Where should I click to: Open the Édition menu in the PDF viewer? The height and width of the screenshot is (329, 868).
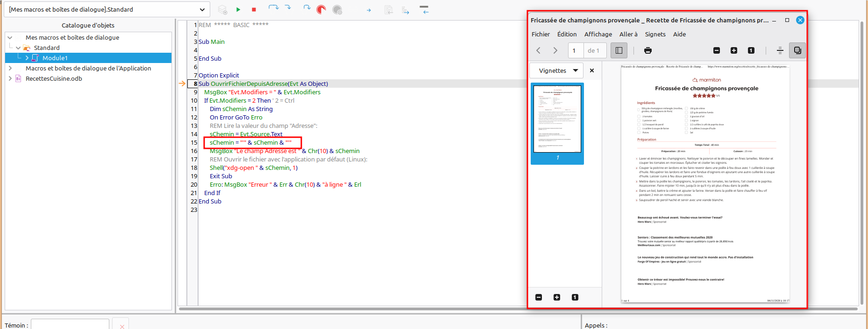[x=567, y=34]
